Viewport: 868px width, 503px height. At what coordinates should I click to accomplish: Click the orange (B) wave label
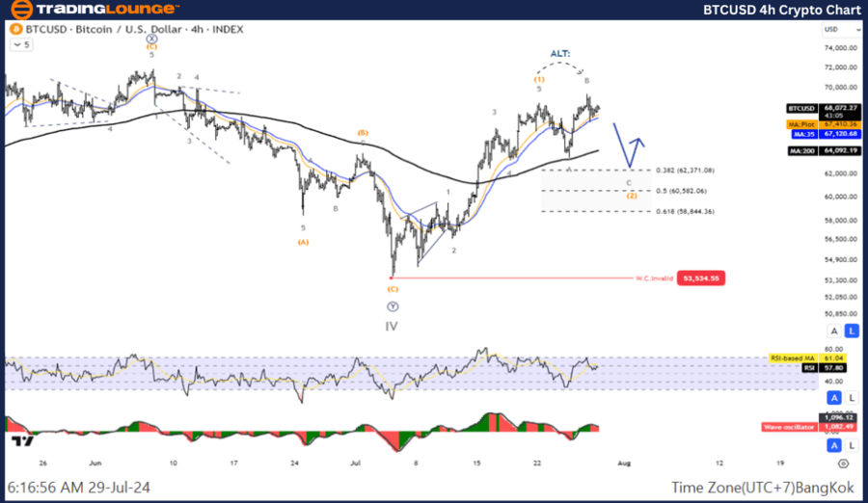click(363, 133)
